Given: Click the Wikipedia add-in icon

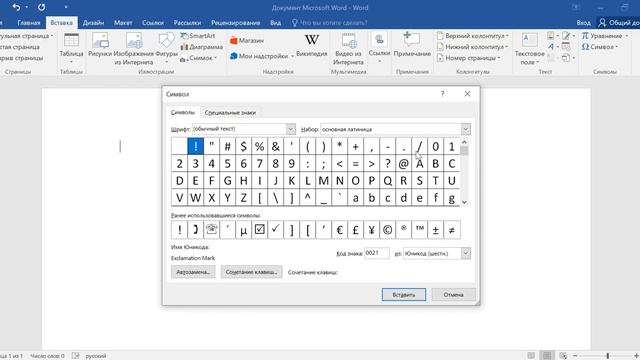Looking at the screenshot, I should pyautogui.click(x=312, y=45).
